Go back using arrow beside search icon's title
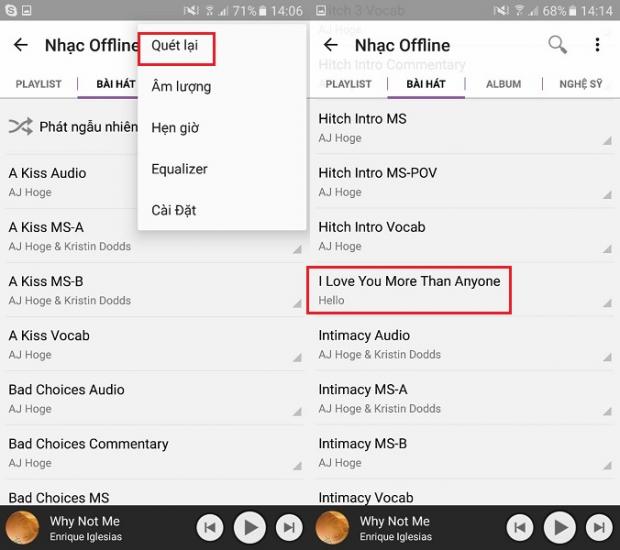The height and width of the screenshot is (550, 620). click(331, 45)
